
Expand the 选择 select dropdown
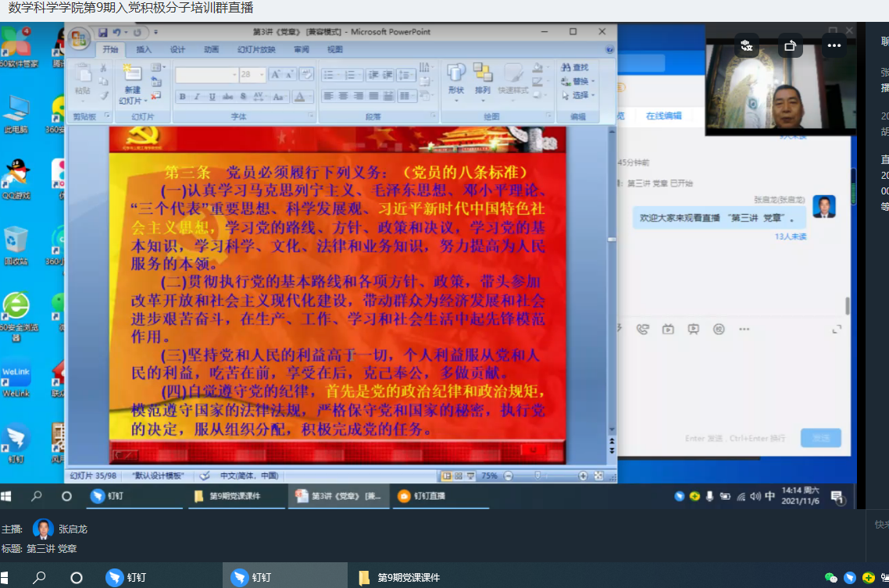pyautogui.click(x=593, y=95)
